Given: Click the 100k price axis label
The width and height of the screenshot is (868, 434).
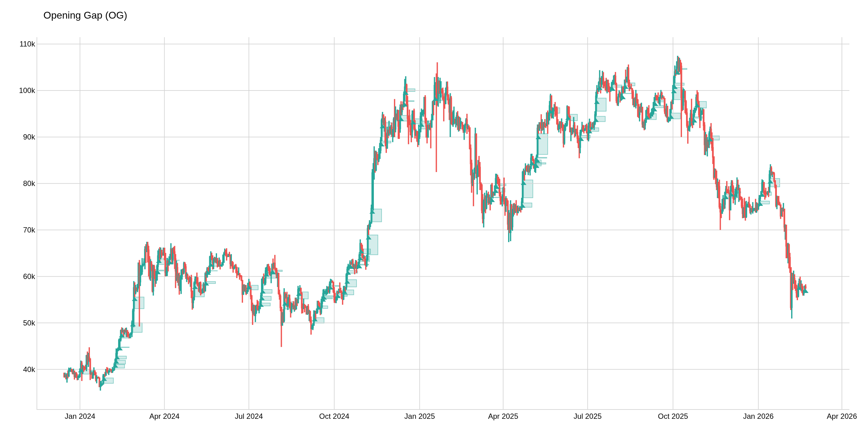Looking at the screenshot, I should point(27,91).
